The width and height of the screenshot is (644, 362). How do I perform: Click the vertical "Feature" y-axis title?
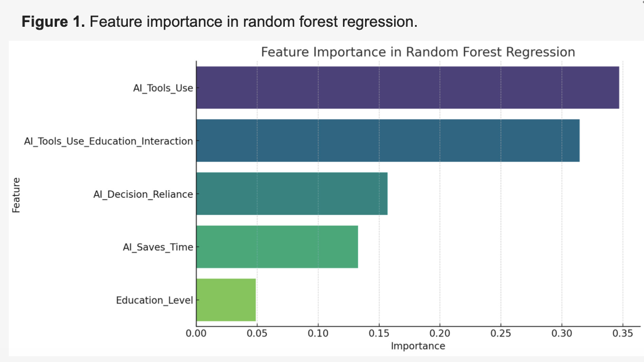tap(16, 194)
